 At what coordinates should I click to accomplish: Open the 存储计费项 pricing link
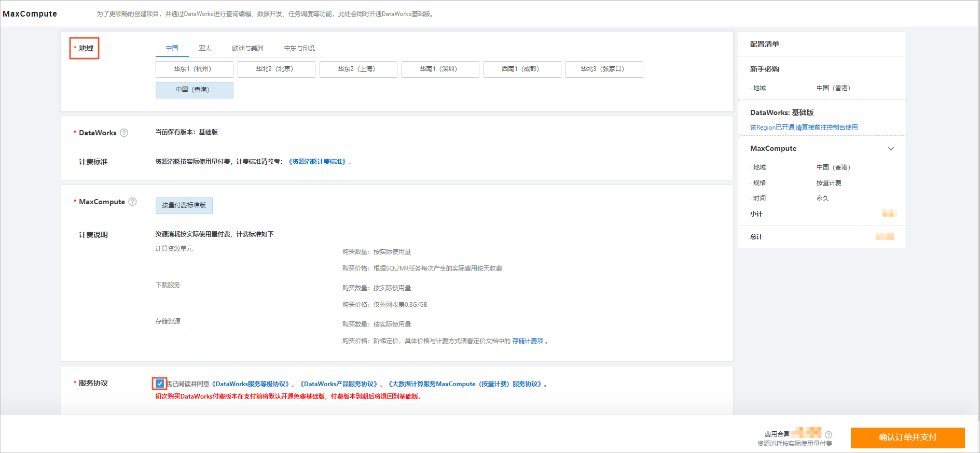(528, 341)
